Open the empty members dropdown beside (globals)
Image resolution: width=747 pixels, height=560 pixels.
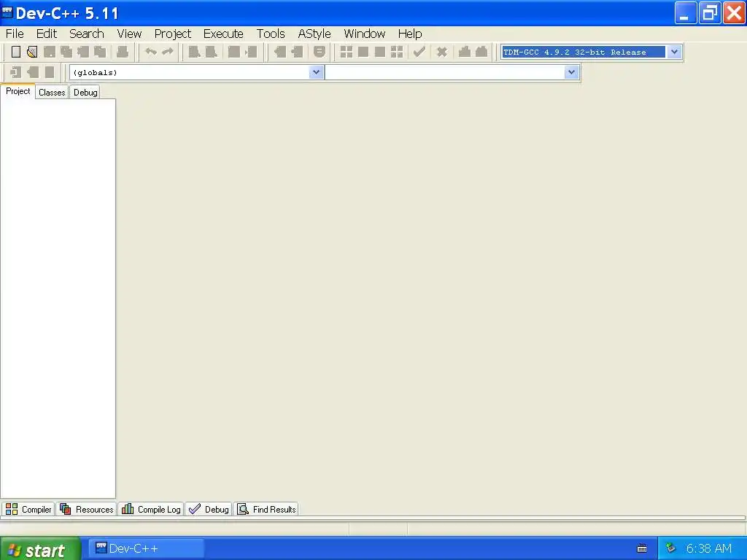571,72
